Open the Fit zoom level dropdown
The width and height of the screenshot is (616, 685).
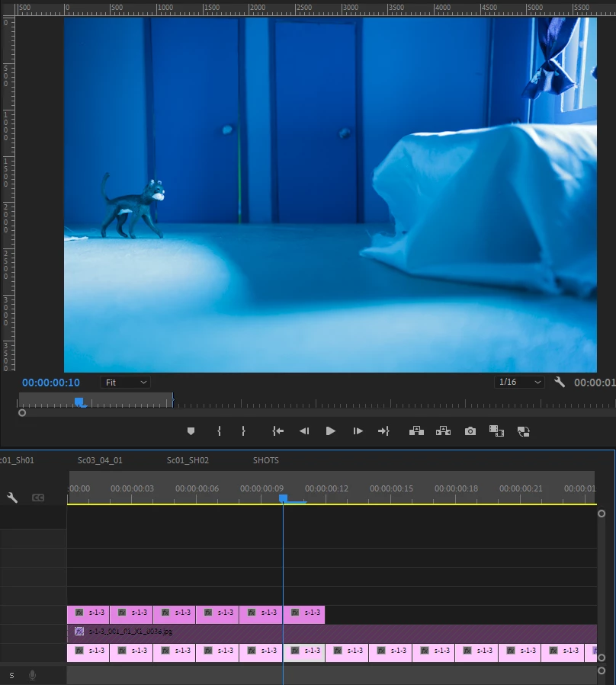[x=126, y=383]
